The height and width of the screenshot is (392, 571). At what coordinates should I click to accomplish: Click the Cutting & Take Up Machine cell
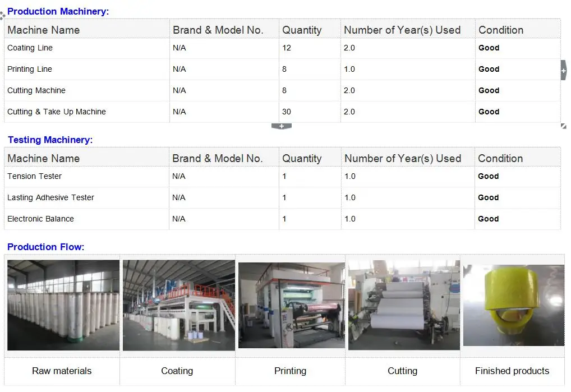coord(57,112)
